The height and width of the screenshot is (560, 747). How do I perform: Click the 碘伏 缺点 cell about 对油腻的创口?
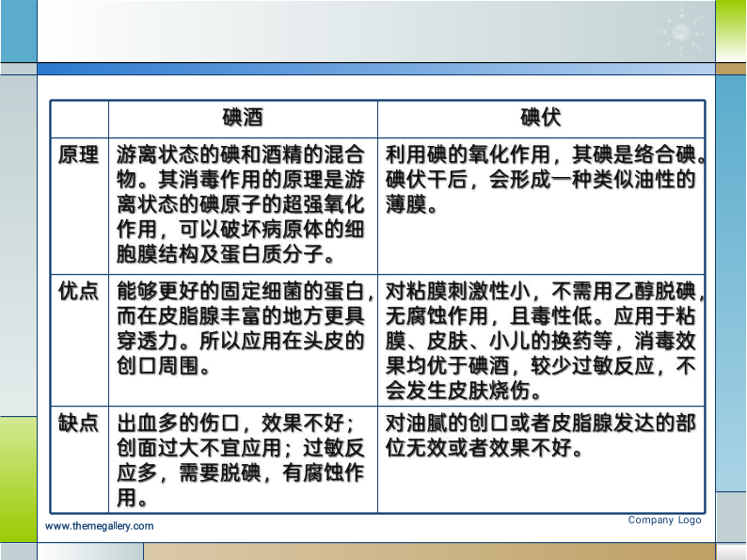541,436
